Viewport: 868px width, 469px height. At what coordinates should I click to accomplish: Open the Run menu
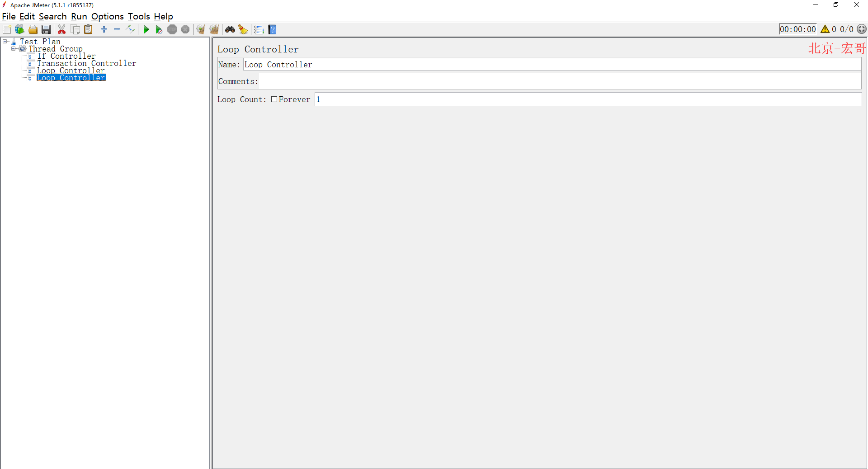(79, 17)
